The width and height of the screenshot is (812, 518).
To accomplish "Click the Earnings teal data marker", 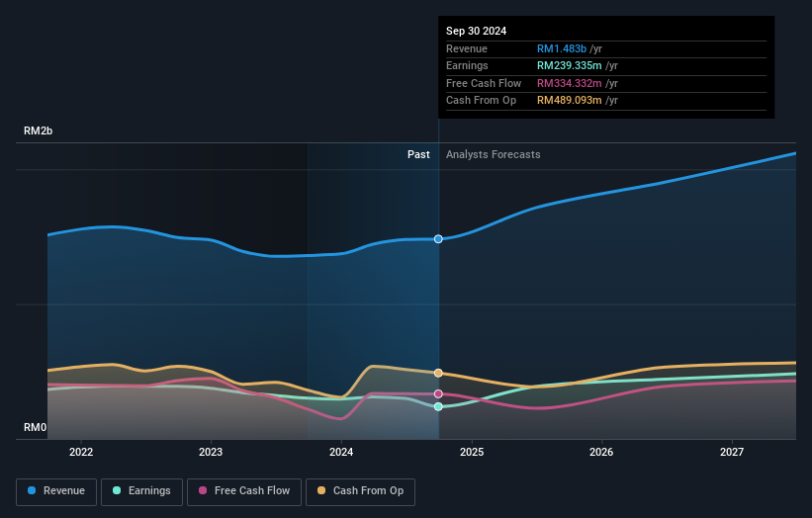I will coord(438,406).
